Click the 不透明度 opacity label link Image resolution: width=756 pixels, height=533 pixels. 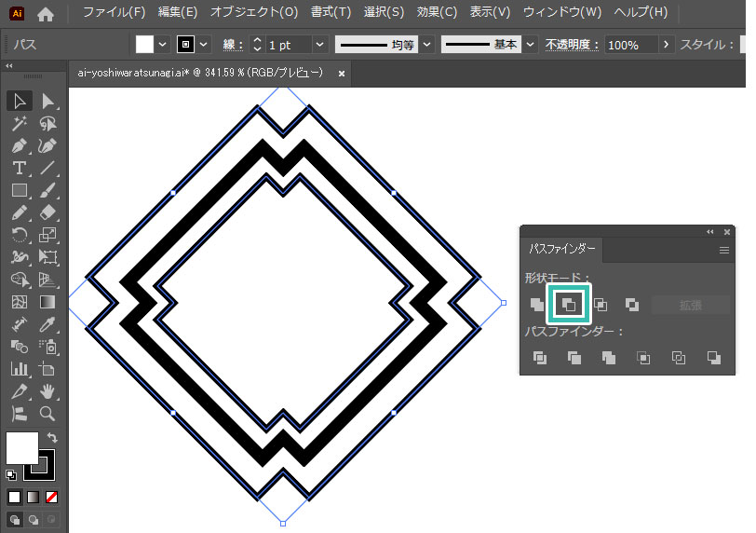[572, 45]
